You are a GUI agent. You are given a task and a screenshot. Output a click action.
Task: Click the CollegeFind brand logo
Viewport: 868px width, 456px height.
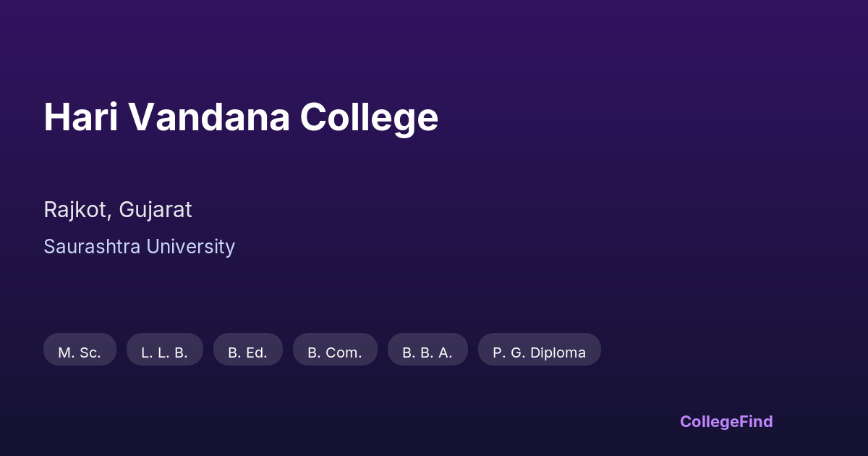tap(726, 422)
